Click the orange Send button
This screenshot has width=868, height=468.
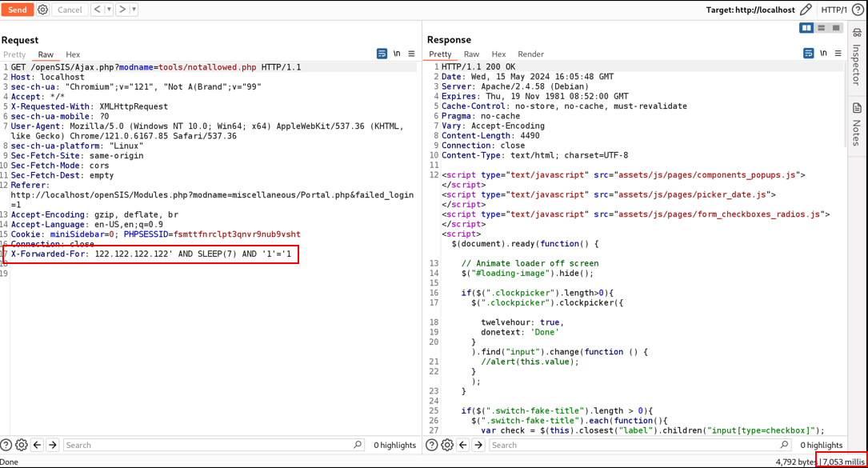17,10
